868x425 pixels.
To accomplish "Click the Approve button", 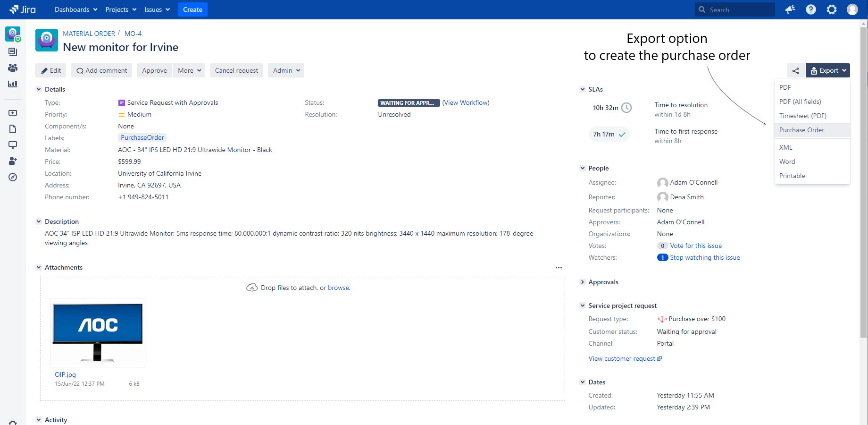I will 155,70.
